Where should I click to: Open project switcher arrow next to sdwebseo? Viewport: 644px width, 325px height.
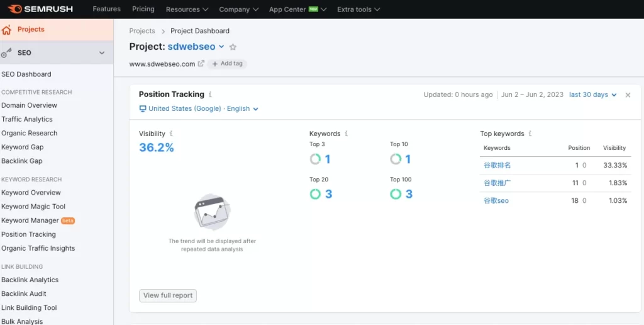[221, 47]
